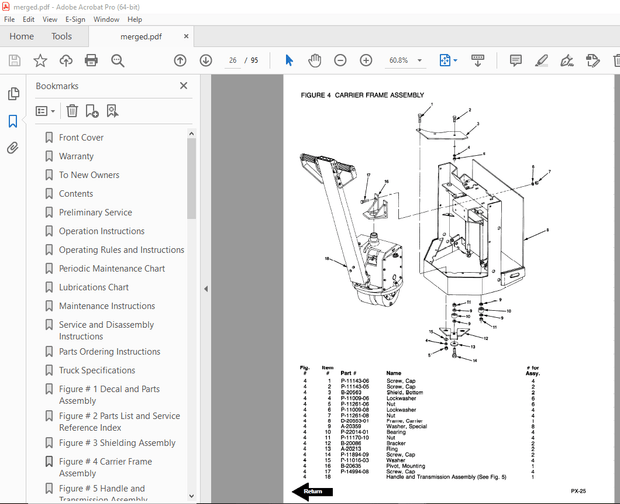Close the Bookmarks panel

point(183,86)
